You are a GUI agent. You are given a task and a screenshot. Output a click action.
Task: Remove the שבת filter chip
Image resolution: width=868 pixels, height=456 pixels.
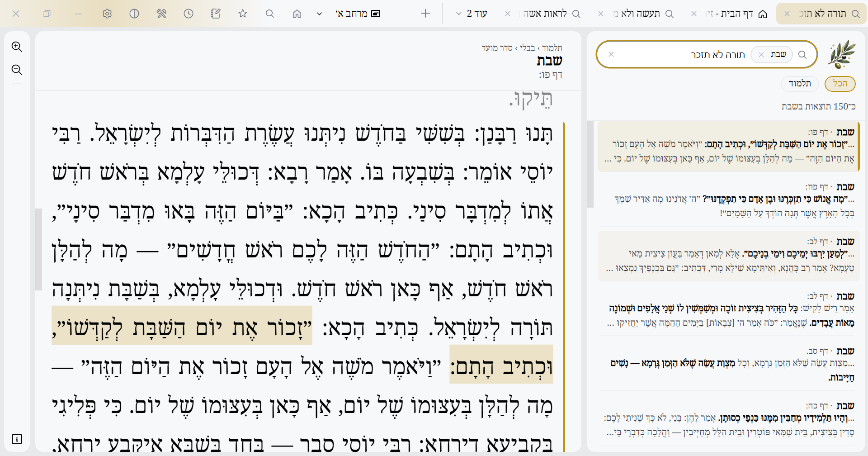pos(761,55)
